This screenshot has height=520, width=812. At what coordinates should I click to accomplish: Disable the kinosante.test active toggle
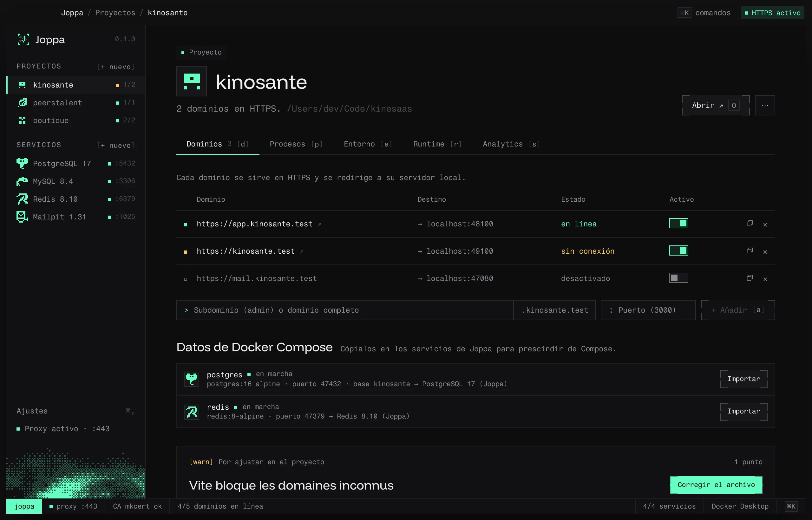click(x=678, y=250)
